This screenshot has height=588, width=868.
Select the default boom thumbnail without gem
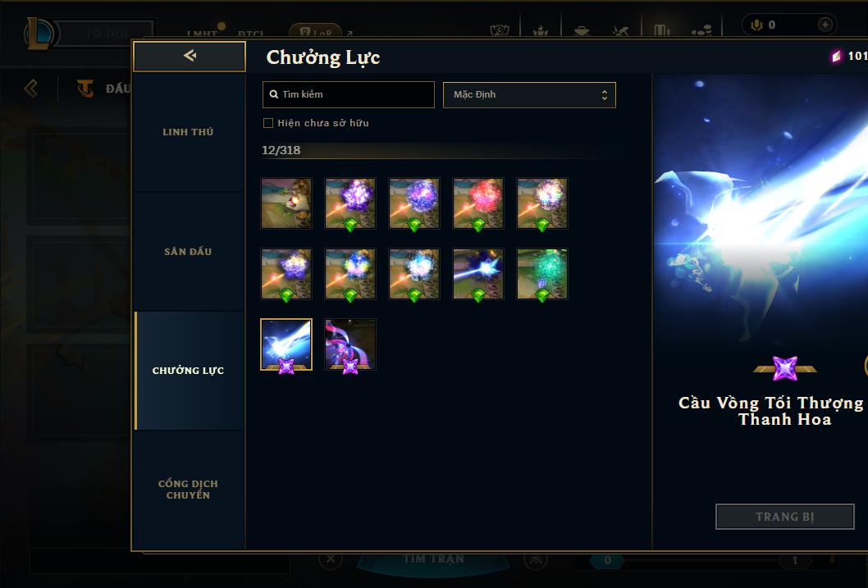click(x=286, y=203)
